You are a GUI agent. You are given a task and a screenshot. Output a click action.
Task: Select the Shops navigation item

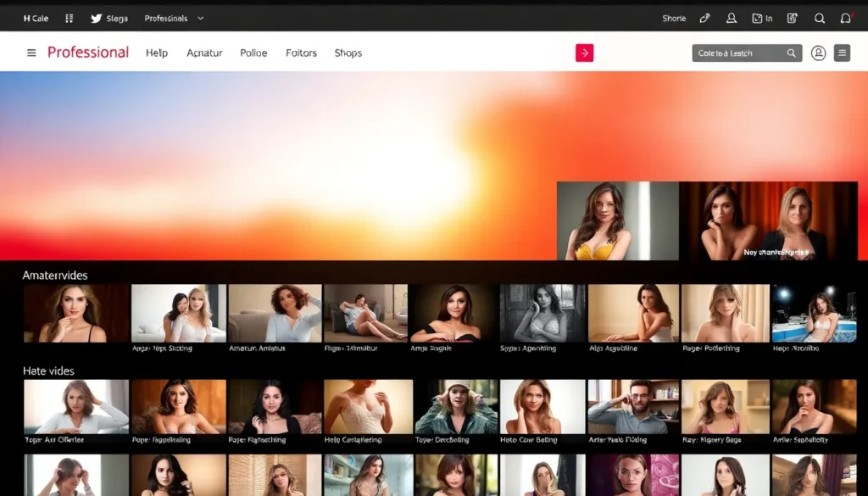coord(348,53)
